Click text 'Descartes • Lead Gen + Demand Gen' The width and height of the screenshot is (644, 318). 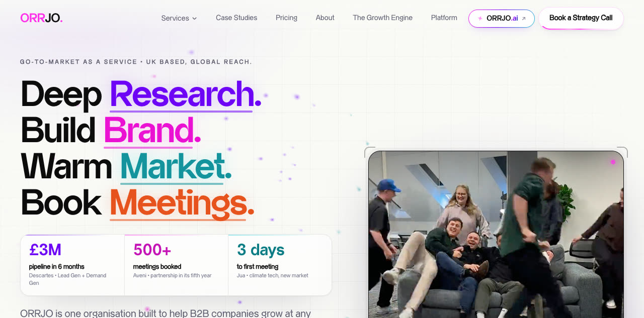[x=68, y=279]
